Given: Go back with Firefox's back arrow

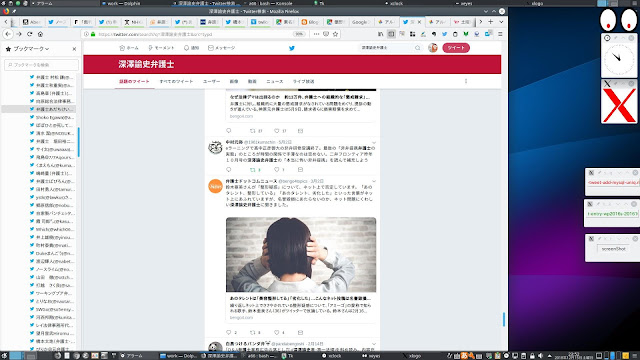Looking at the screenshot, I should [8, 34].
